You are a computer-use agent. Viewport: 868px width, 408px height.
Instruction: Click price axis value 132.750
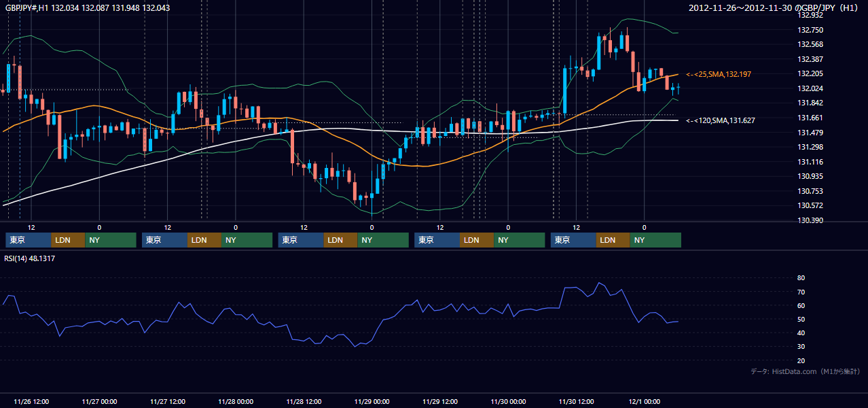pos(810,30)
